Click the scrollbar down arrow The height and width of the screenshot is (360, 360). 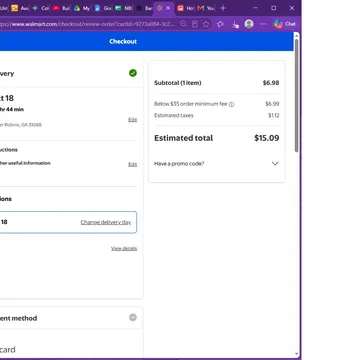click(296, 354)
